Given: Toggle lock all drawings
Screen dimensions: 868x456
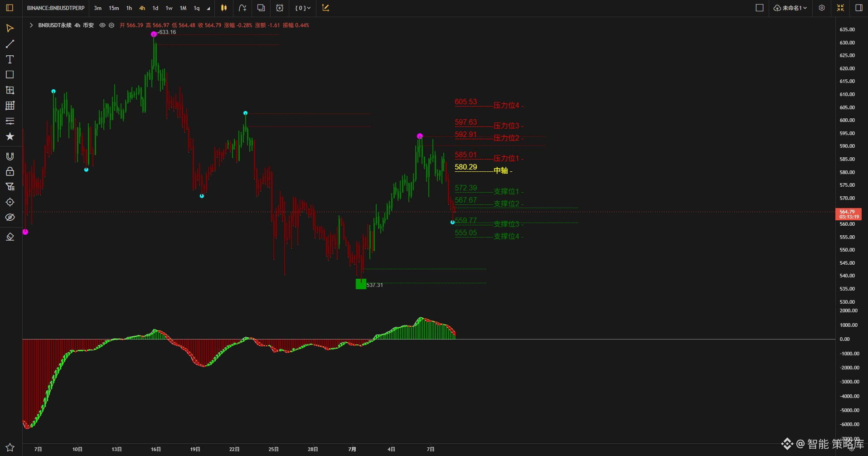Looking at the screenshot, I should 10,171.
